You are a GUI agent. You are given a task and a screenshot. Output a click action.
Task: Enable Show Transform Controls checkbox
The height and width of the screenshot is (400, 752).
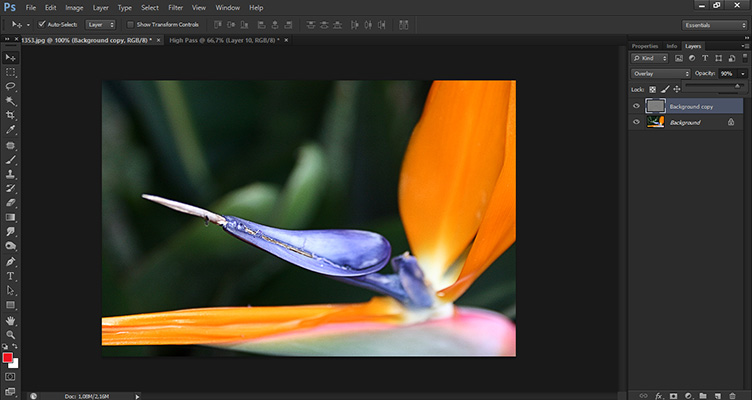pos(131,23)
